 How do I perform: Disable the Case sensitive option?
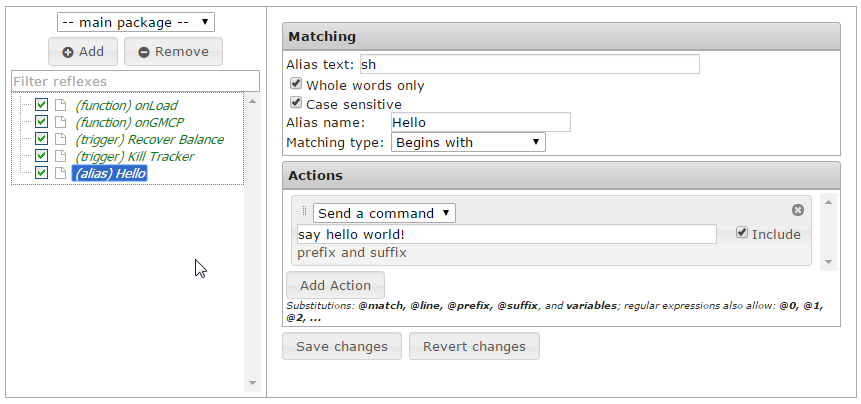296,103
